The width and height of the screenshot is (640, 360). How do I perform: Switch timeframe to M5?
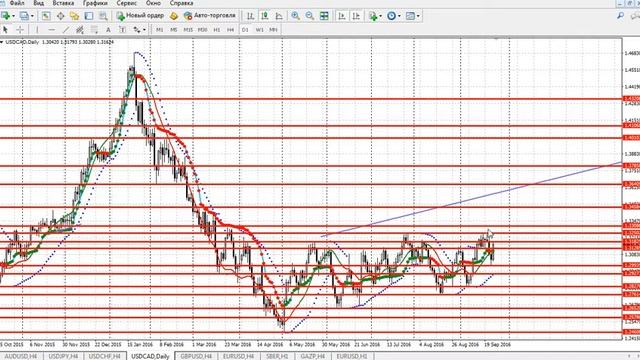click(x=174, y=29)
